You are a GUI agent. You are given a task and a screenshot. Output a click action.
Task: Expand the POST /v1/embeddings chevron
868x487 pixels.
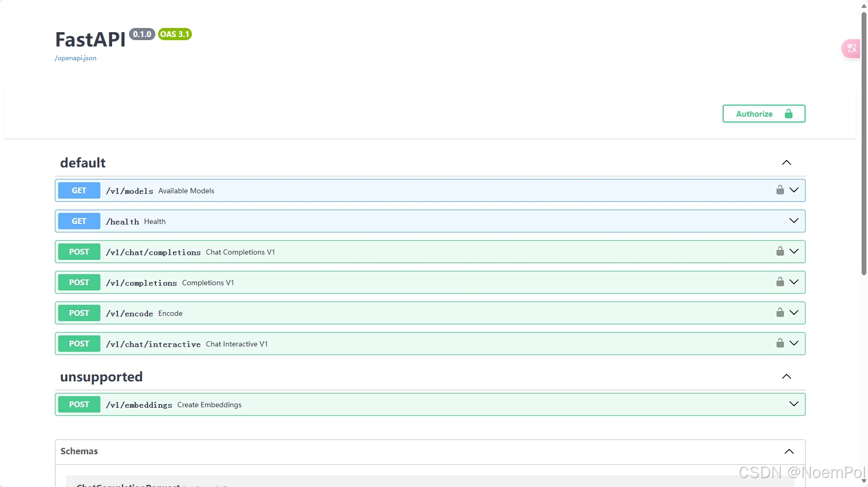(x=794, y=404)
